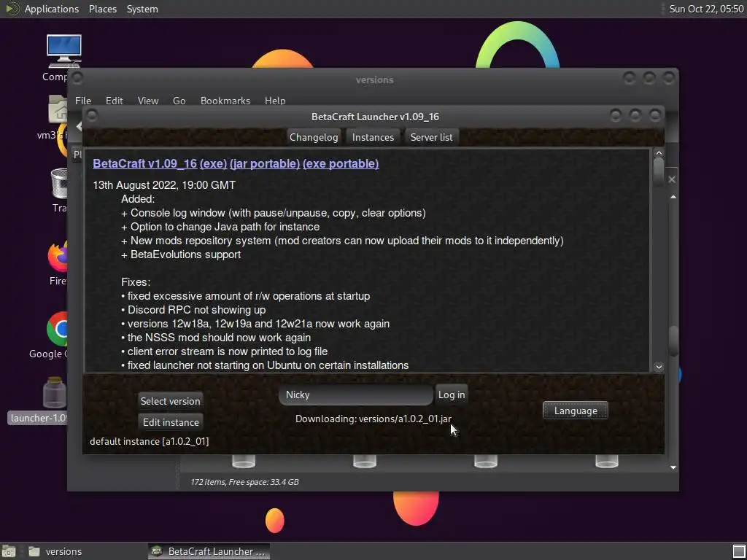Click the Computer desktop icon
The image size is (747, 560).
point(63,50)
